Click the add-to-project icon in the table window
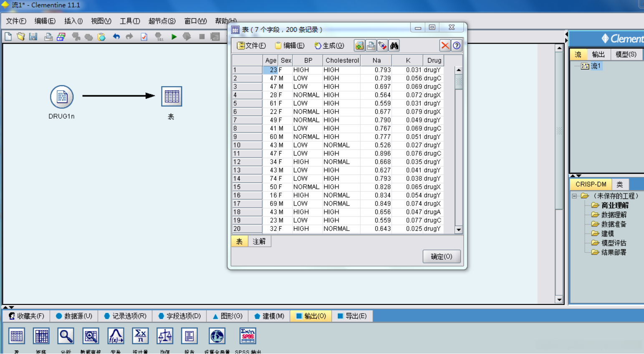 359,46
